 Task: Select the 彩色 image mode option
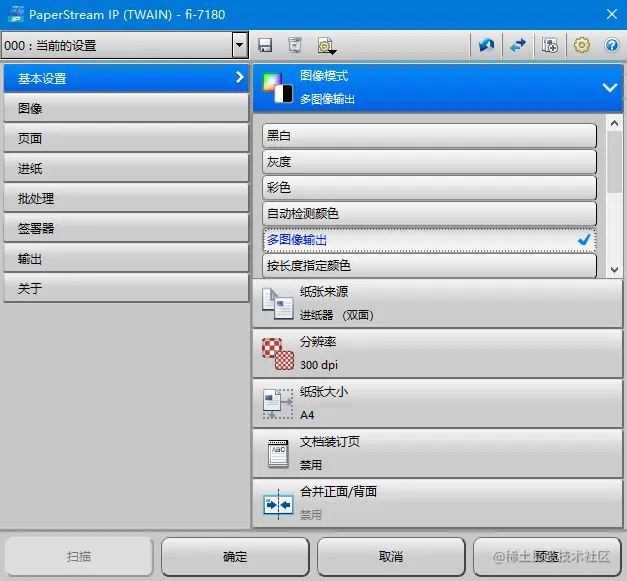point(429,188)
